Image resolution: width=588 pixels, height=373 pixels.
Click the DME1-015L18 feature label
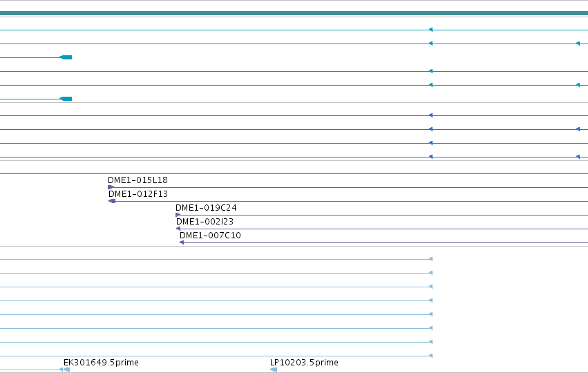[137, 180]
